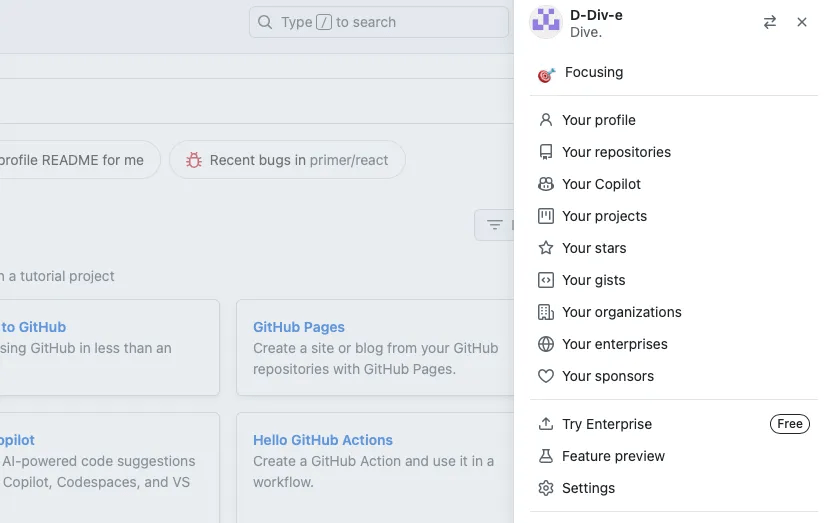Click the Focusing status target icon
828x523 pixels.
pos(546,74)
